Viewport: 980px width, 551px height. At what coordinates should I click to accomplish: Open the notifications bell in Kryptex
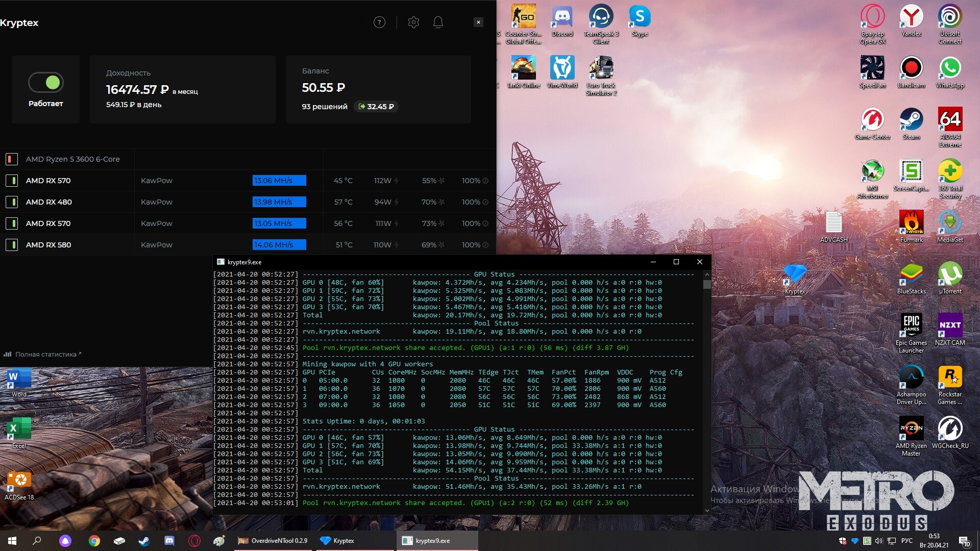pos(438,22)
